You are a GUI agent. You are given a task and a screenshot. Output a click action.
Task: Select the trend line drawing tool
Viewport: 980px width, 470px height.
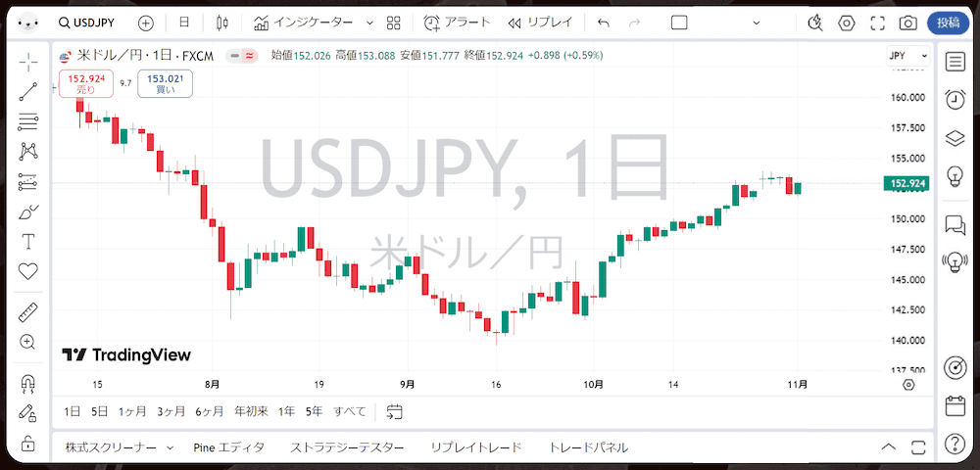click(28, 92)
